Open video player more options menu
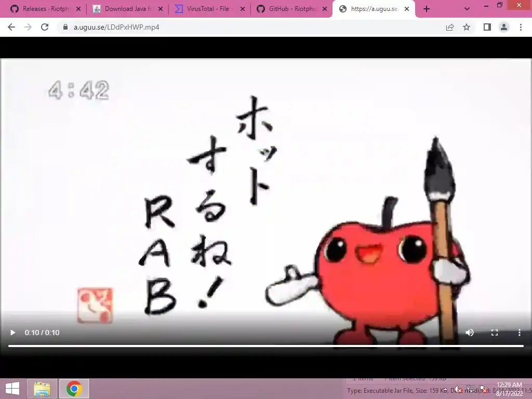Image resolution: width=532 pixels, height=399 pixels. (520, 332)
